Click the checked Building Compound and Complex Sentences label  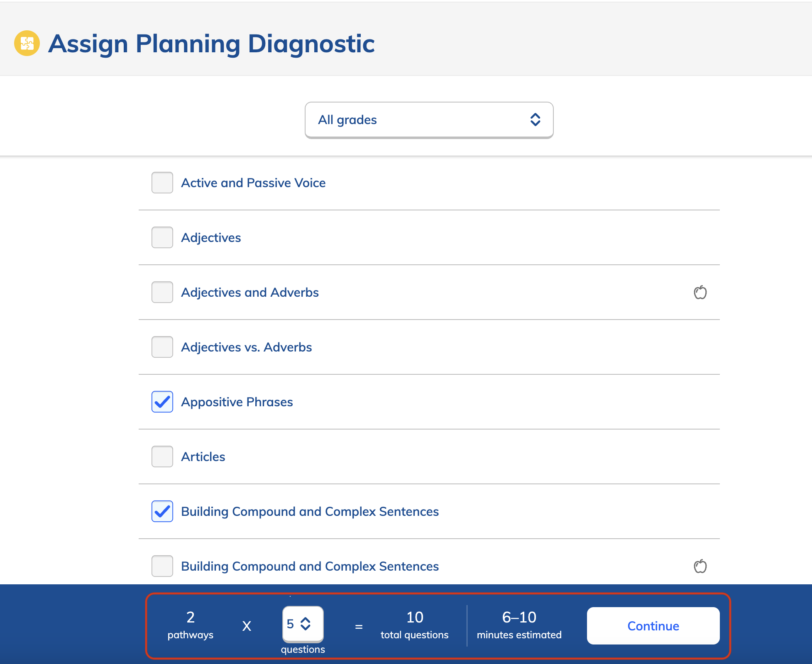tap(310, 512)
